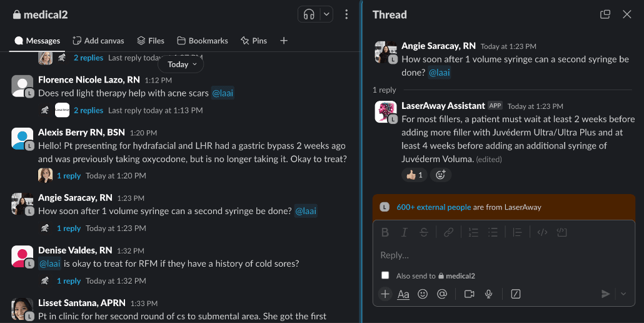Record an audio clip with microphone
644x323 pixels.
point(489,294)
